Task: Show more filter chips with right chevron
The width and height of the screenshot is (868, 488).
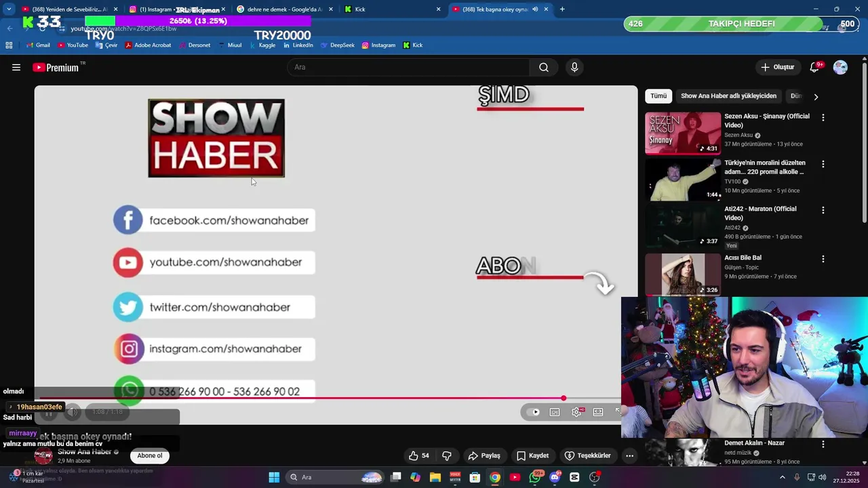Action: (x=816, y=96)
